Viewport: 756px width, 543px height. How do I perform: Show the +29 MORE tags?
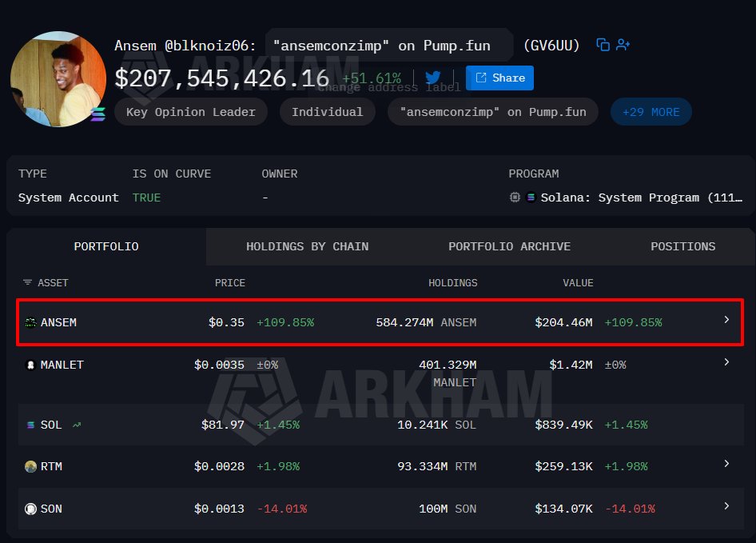pyautogui.click(x=651, y=112)
